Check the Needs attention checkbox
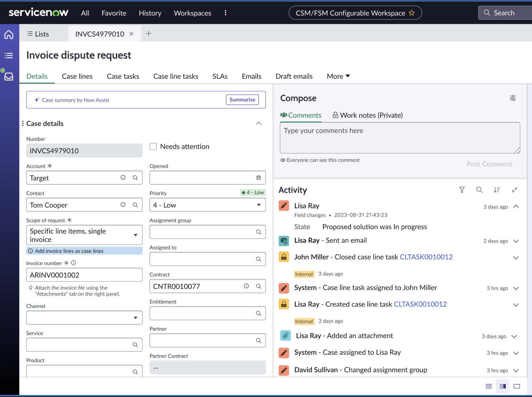This screenshot has height=397, width=532. click(153, 147)
